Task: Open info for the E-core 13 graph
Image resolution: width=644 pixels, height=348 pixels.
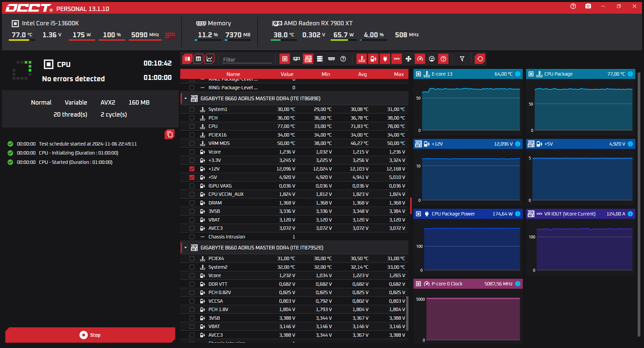Action: point(518,74)
